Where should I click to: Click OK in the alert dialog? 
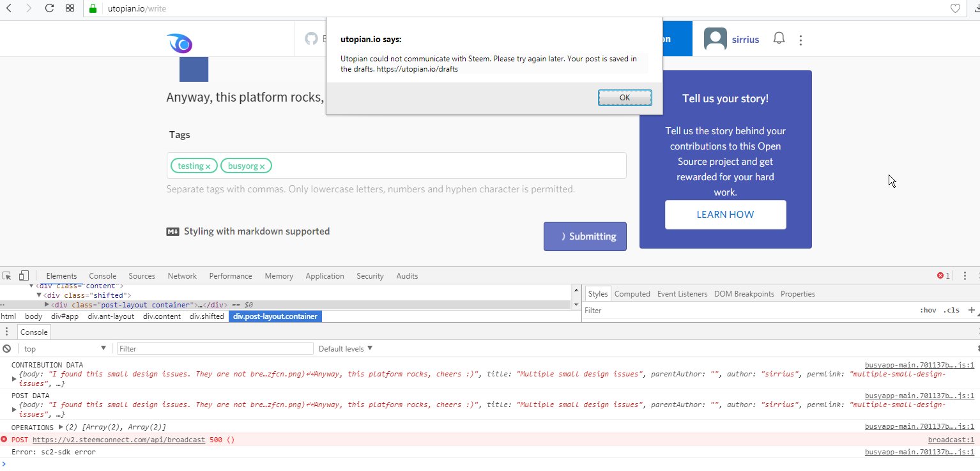(625, 98)
